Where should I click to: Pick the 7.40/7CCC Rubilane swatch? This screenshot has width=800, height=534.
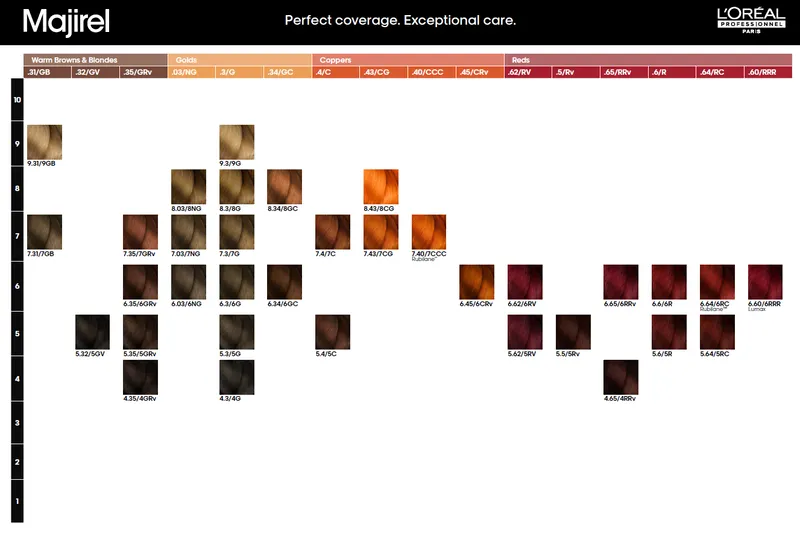[429, 232]
